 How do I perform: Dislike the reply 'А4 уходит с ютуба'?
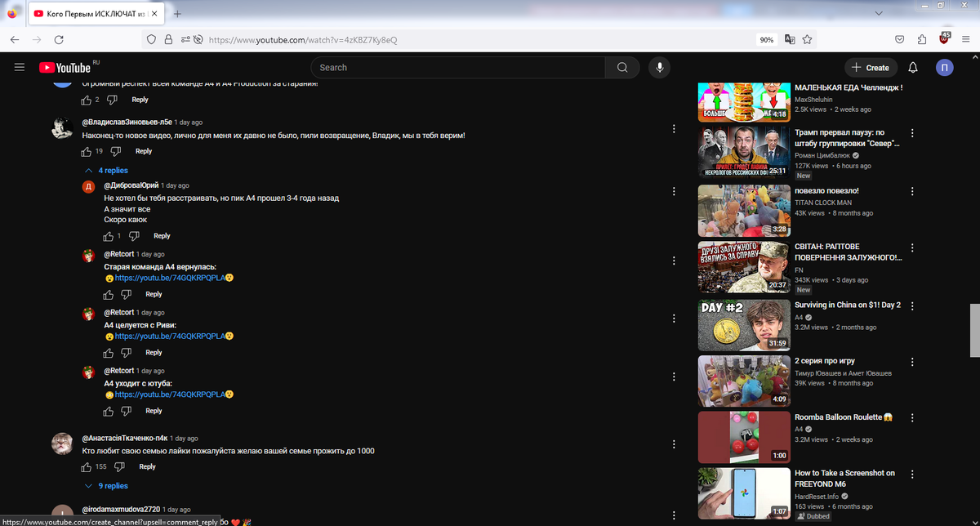tap(126, 411)
